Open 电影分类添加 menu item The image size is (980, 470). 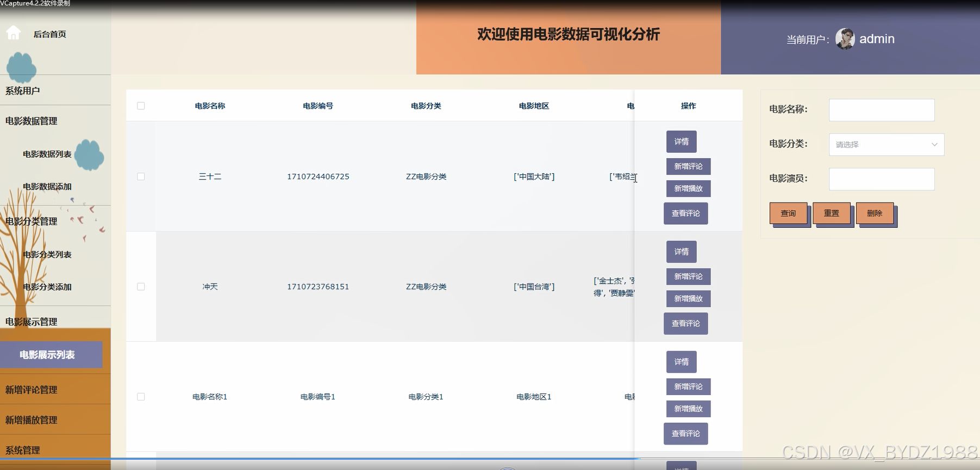47,287
